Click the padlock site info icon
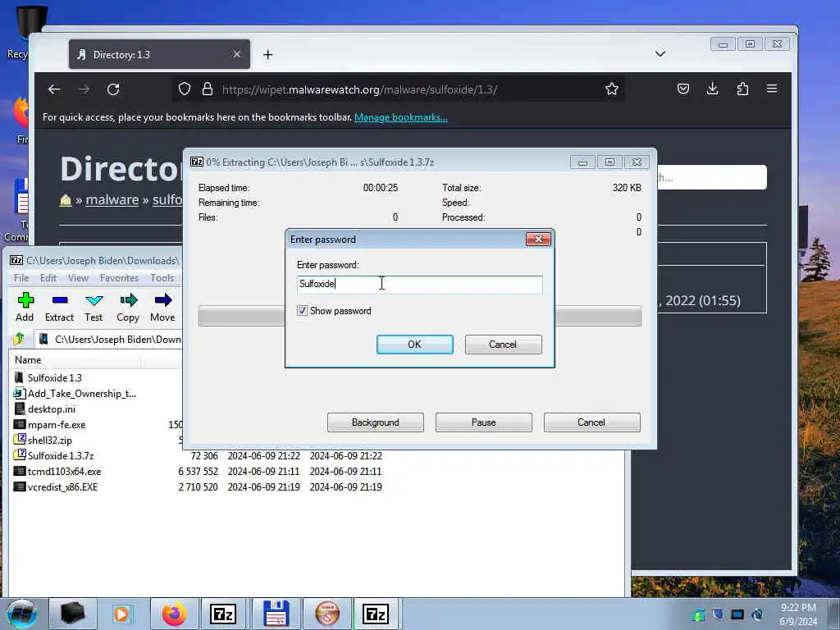 [208, 89]
